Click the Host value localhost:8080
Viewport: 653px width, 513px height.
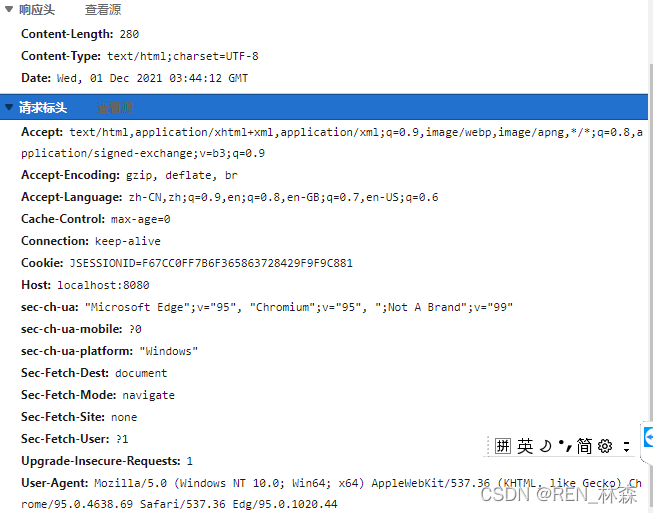(103, 285)
